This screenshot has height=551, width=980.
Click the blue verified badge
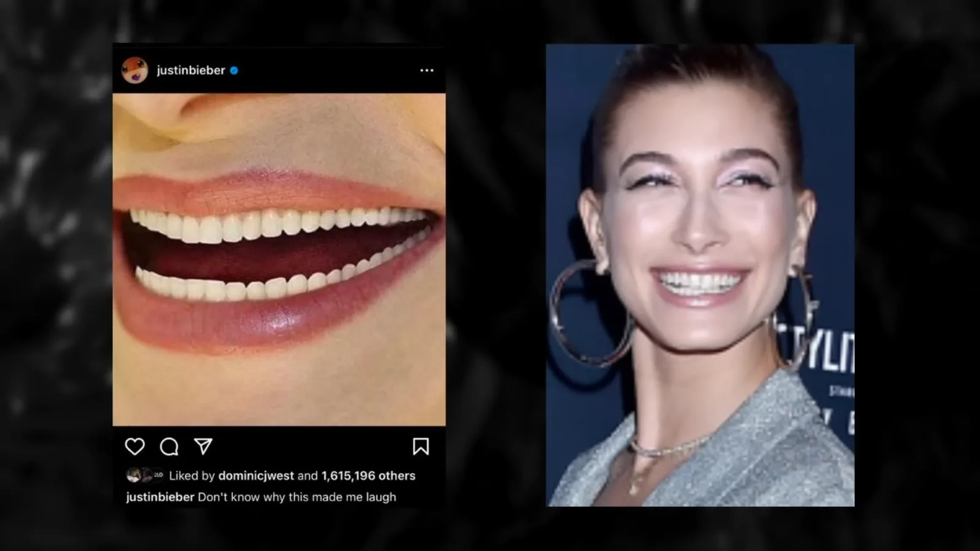tap(234, 70)
